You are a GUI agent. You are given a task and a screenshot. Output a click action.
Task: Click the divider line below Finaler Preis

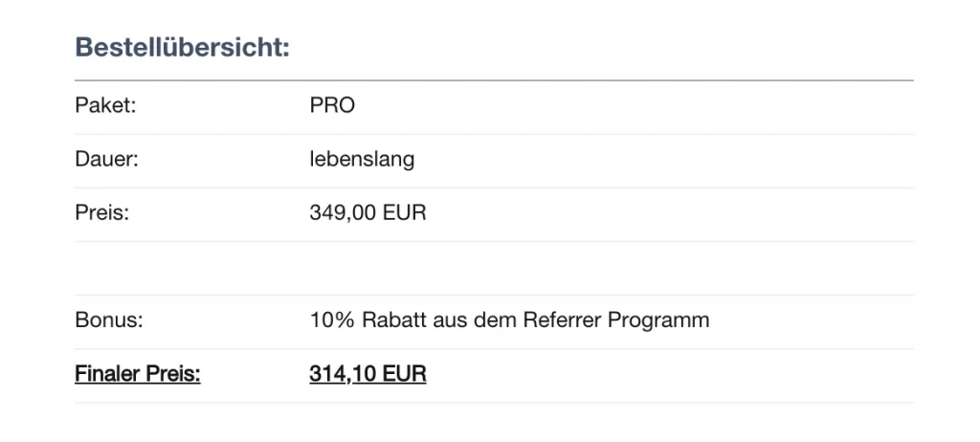[x=494, y=402]
